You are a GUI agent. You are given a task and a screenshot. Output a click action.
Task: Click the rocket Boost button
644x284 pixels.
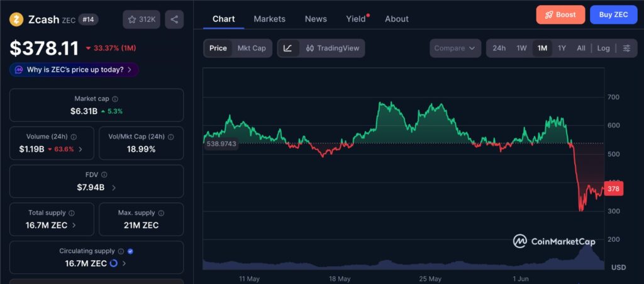[560, 14]
